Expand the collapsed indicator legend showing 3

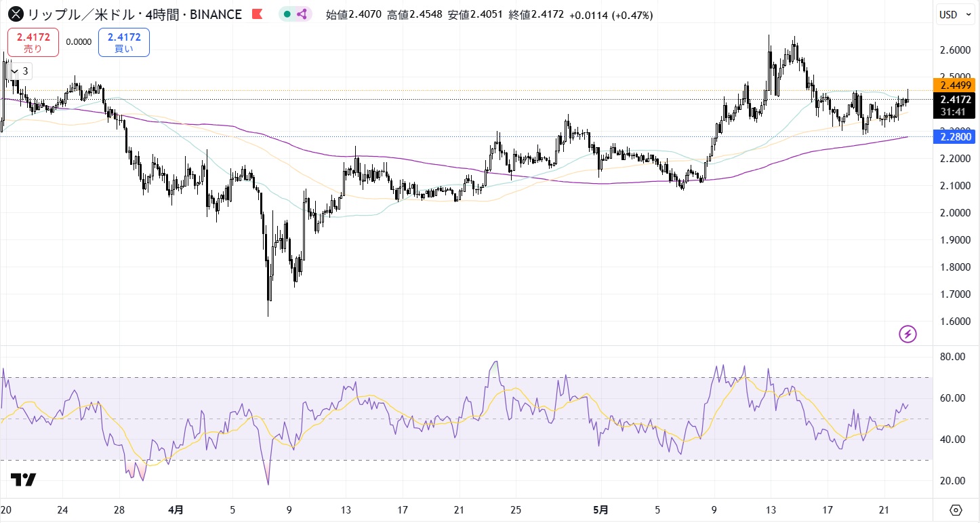[21, 71]
